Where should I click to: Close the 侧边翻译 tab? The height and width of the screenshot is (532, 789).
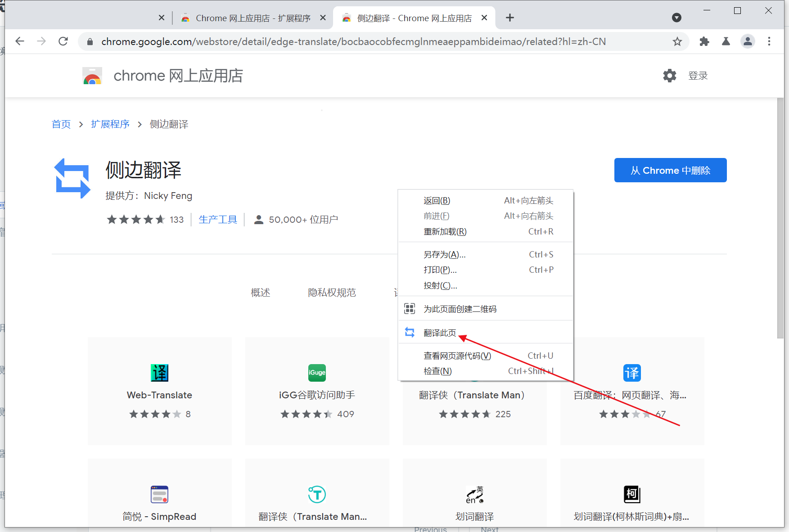pyautogui.click(x=484, y=18)
